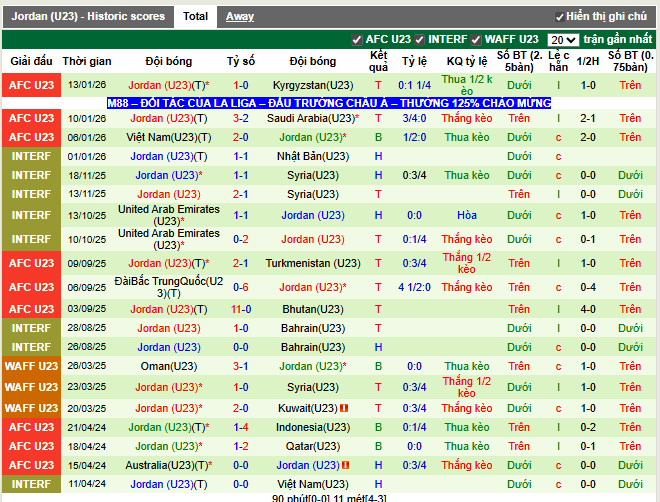This screenshot has width=660, height=502.
Task: Click the KQ tỷ lệ column header
Action: [x=467, y=61]
